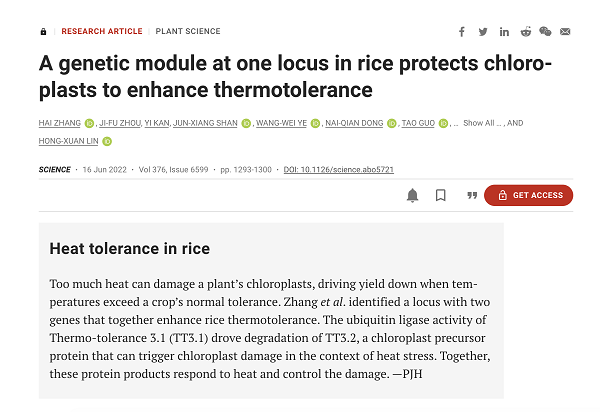Expand author list with Show All
This screenshot has height=412, width=600.
click(x=478, y=123)
